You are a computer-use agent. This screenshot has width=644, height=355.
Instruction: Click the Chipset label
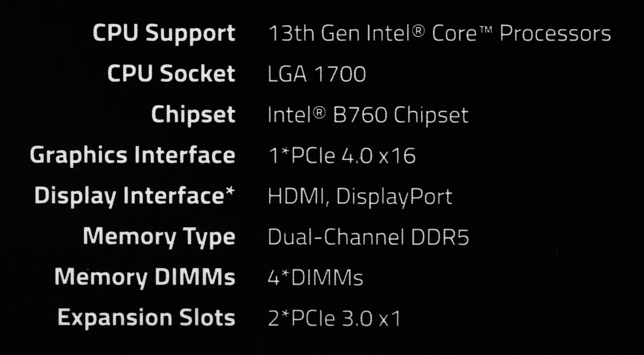[x=194, y=115]
